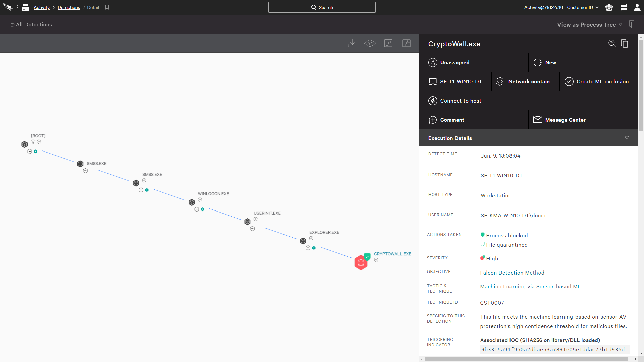
Task: Collapse the WINLOGON.EXE node minus toggle
Action: [197, 209]
